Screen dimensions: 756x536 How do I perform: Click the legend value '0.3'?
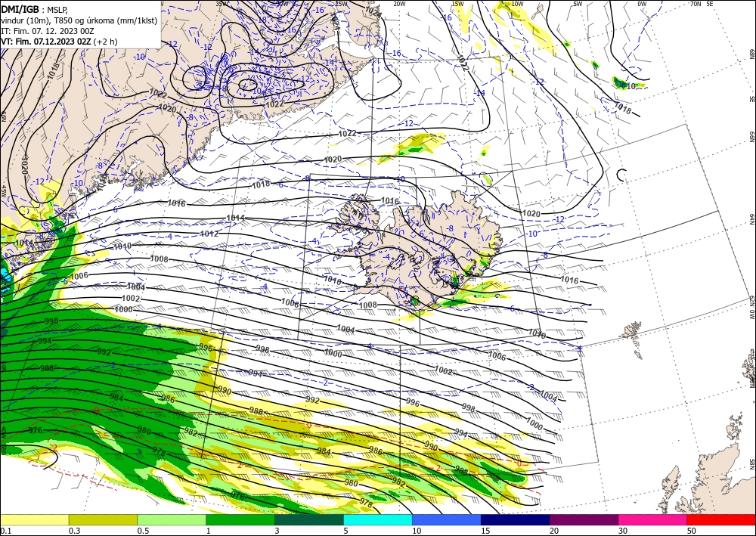coord(74,531)
